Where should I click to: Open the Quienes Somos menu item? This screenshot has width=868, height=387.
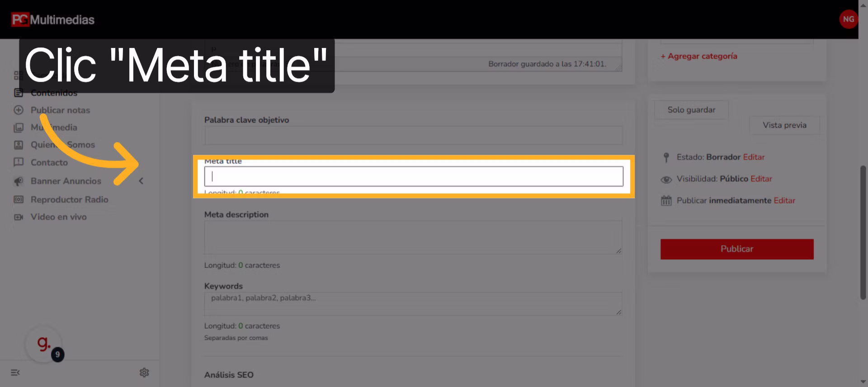(62, 145)
